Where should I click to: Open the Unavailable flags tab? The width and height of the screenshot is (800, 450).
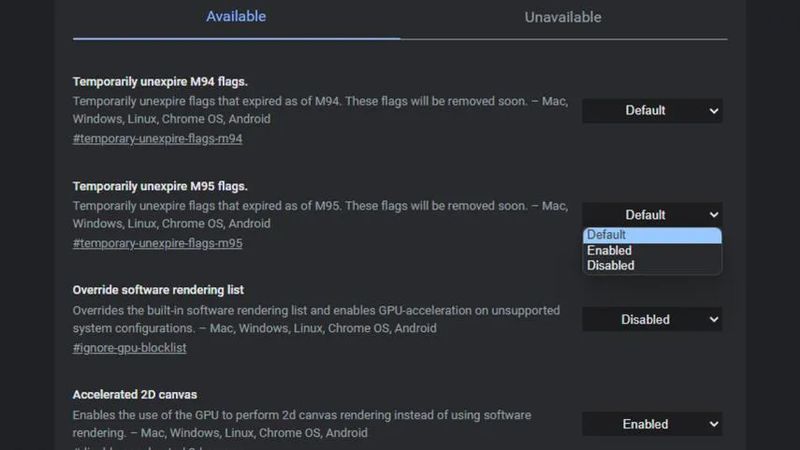563,17
